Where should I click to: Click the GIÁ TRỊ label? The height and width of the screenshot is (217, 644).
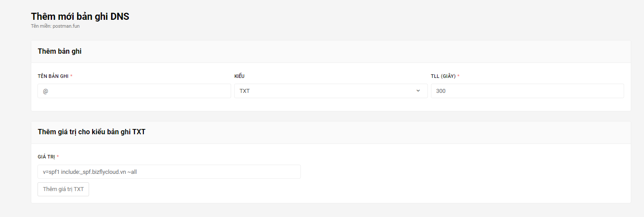(46, 157)
